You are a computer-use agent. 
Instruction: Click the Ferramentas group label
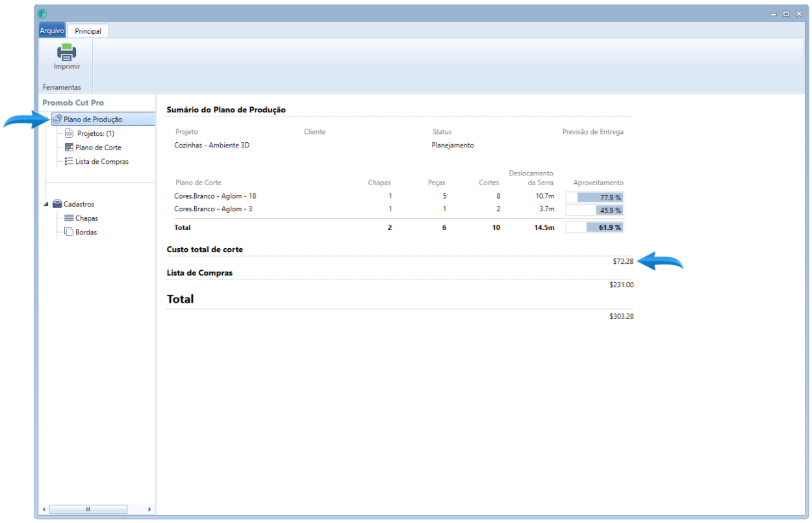(x=62, y=87)
